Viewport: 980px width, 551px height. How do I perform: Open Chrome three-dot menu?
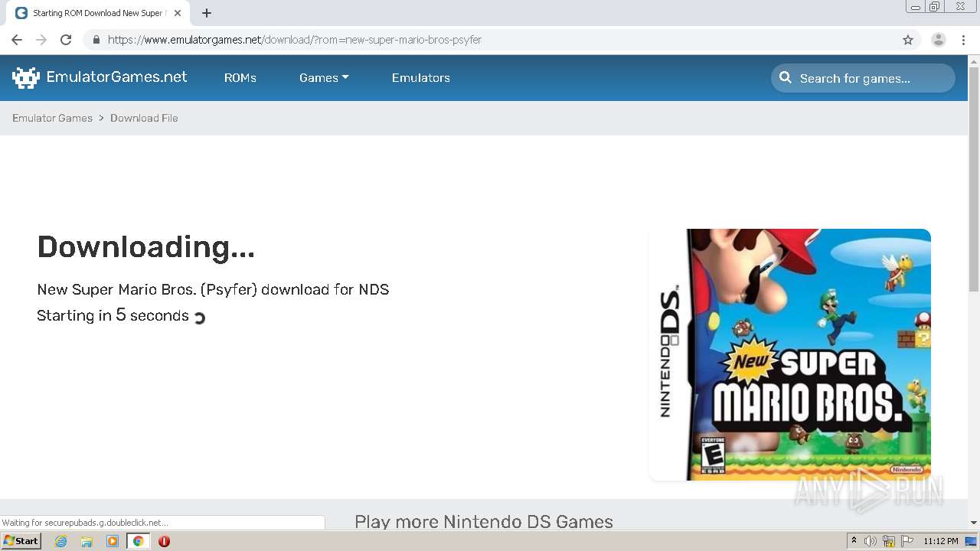(x=963, y=40)
